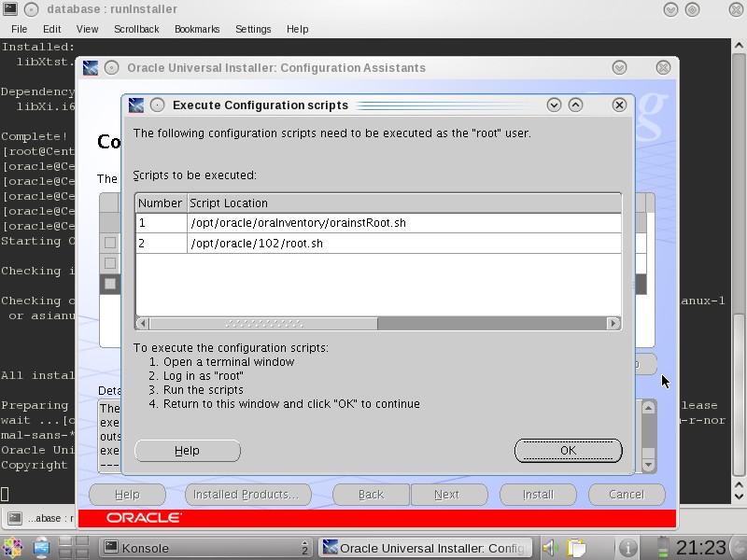The height and width of the screenshot is (560, 747).
Task: Click battery status icon in system tray
Action: (663, 547)
